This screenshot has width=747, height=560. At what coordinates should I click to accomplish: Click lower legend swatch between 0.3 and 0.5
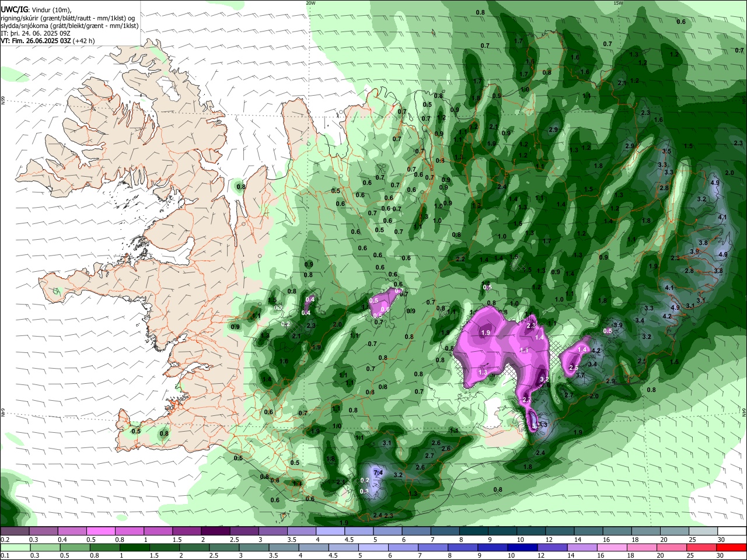44,547
